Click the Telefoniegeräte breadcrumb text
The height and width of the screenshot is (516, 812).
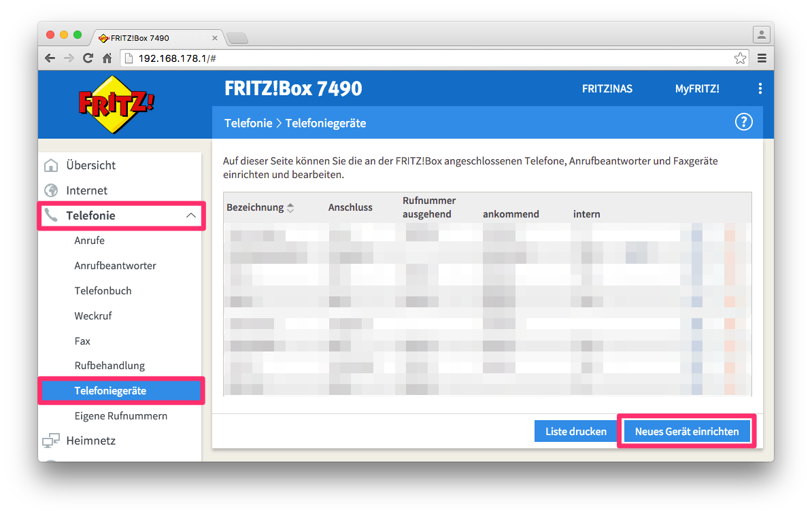326,123
